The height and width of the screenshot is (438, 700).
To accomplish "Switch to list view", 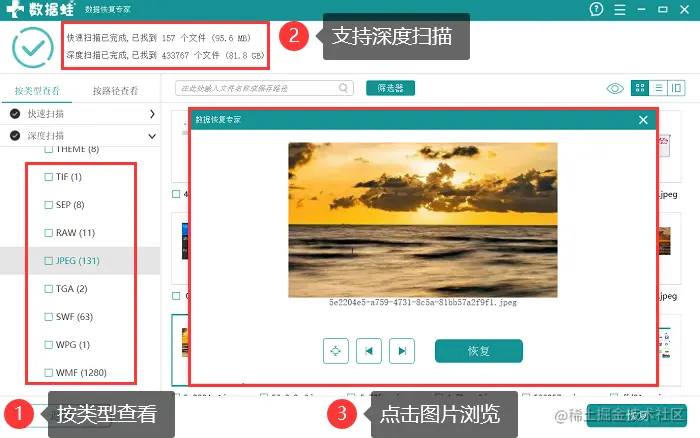I will point(658,88).
